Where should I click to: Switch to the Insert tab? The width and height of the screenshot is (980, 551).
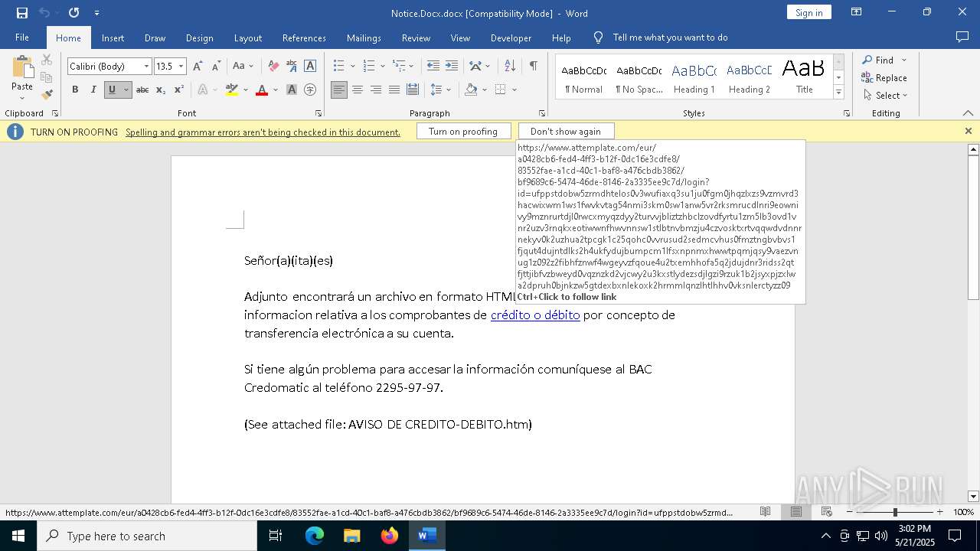(x=113, y=37)
